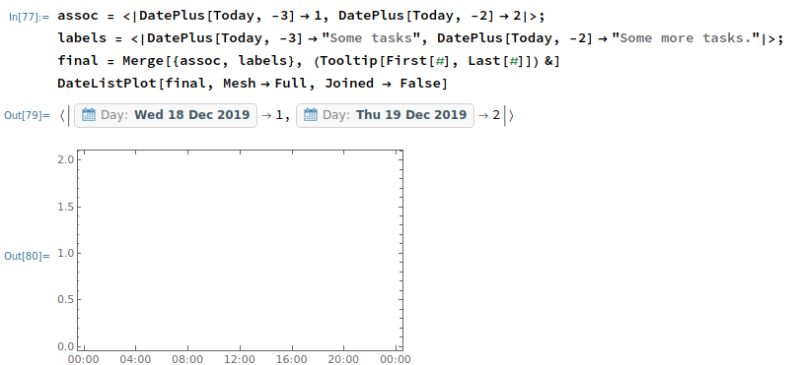The width and height of the screenshot is (800, 365).
Task: Click the value 1 in output association
Action: click(279, 115)
